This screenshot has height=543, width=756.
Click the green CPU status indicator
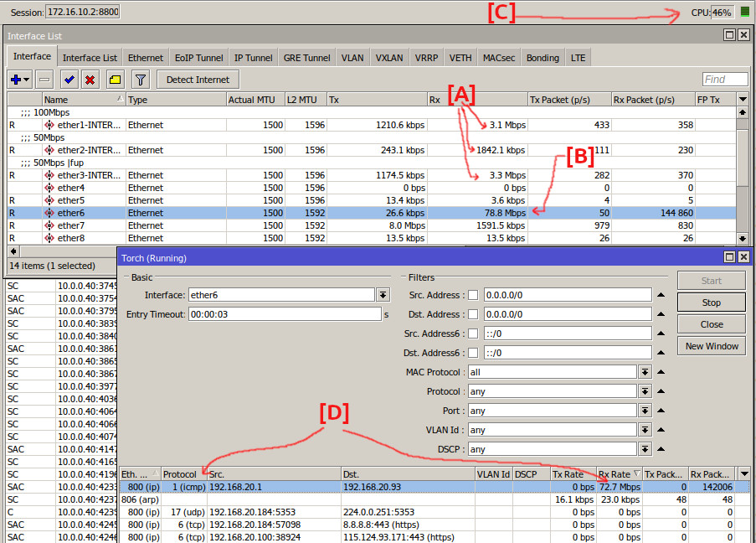click(745, 12)
